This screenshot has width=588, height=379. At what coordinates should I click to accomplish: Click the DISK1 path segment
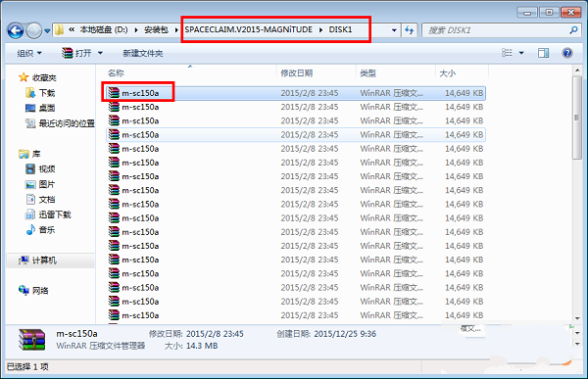(x=340, y=29)
